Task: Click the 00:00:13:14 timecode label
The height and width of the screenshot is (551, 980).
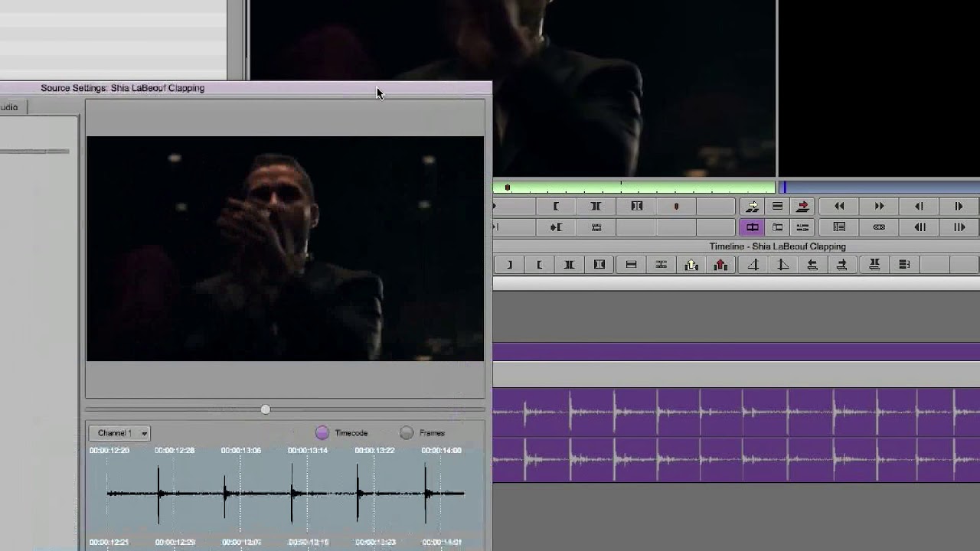Action: (x=308, y=451)
